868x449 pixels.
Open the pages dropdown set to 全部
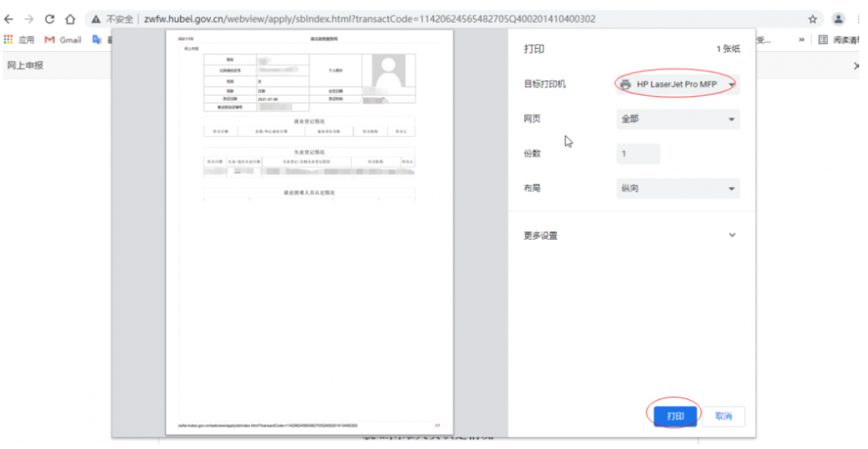677,119
